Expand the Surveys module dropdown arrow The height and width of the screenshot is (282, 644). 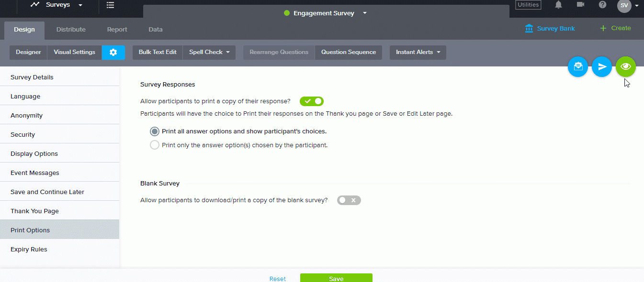(80, 5)
